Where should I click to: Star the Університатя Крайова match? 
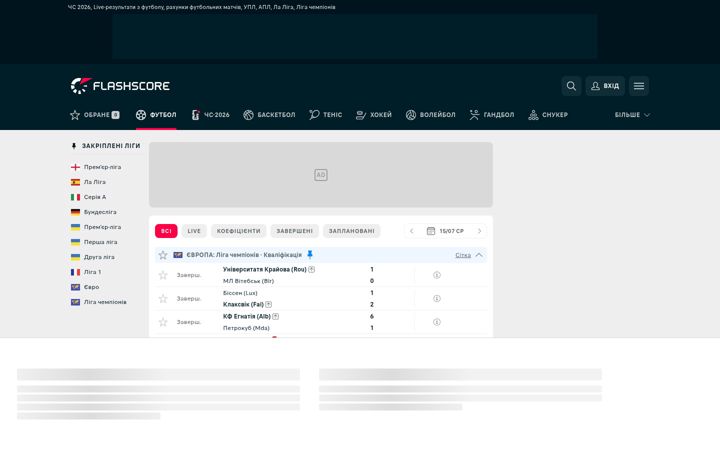tap(163, 275)
